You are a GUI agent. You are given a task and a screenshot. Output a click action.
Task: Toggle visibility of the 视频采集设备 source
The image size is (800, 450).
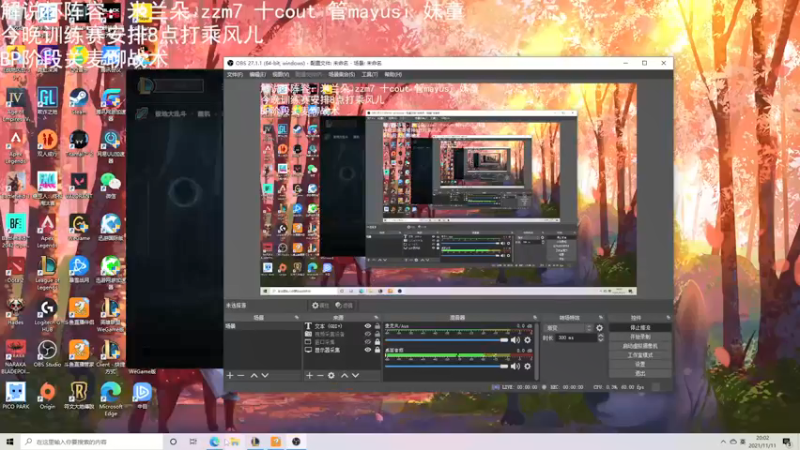[x=367, y=334]
